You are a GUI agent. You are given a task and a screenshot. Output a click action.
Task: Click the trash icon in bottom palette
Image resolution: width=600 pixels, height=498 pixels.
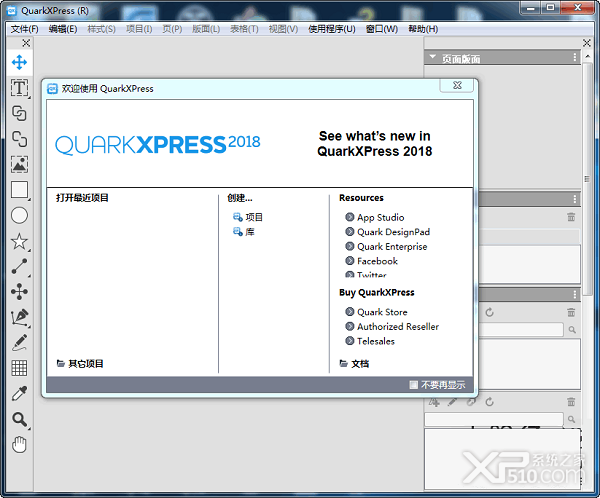(x=571, y=402)
